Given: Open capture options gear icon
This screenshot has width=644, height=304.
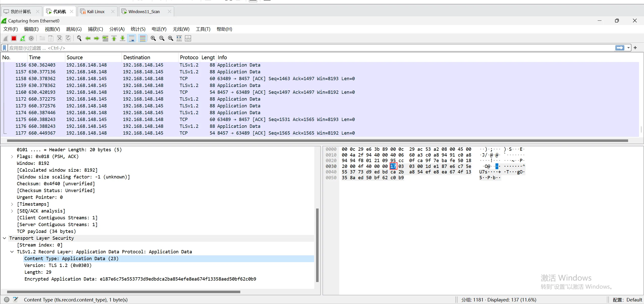Looking at the screenshot, I should (31, 38).
